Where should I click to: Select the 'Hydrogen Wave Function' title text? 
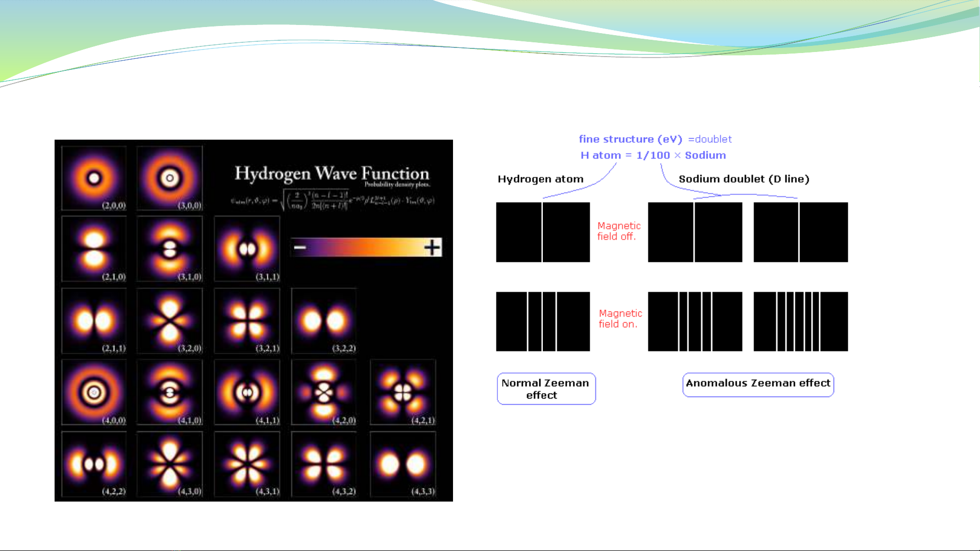pyautogui.click(x=332, y=173)
